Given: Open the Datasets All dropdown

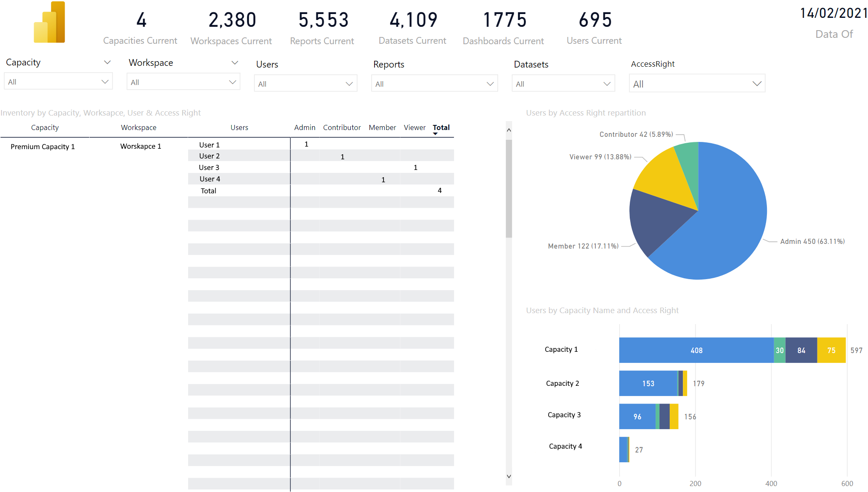Looking at the screenshot, I should [564, 84].
